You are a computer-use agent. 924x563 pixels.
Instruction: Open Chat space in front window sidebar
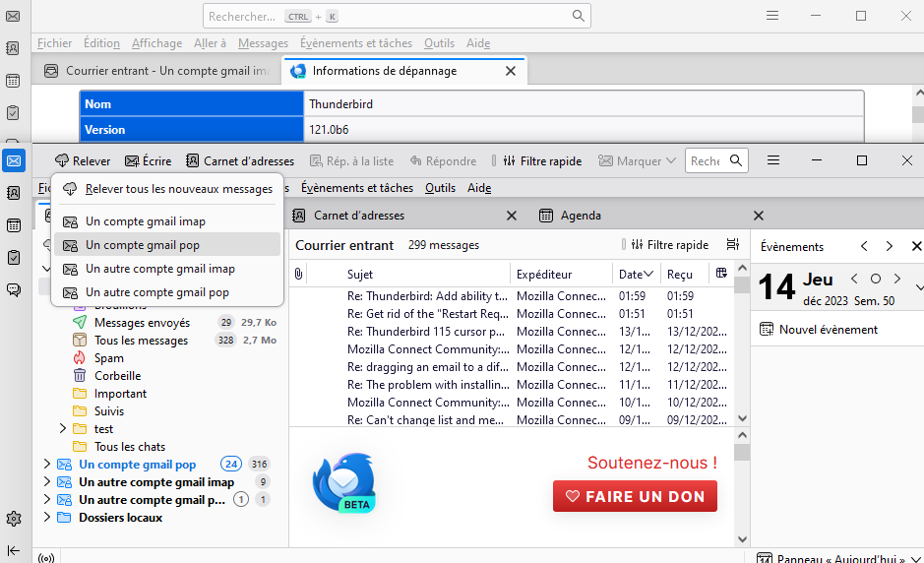(14, 289)
